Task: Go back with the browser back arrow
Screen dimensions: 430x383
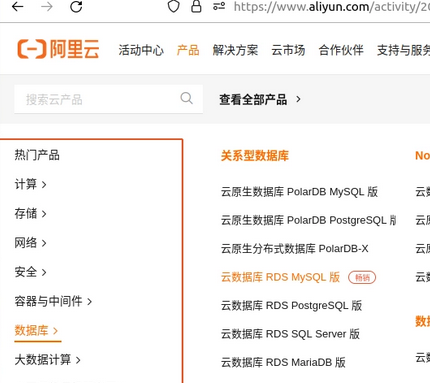Action: click(x=17, y=6)
